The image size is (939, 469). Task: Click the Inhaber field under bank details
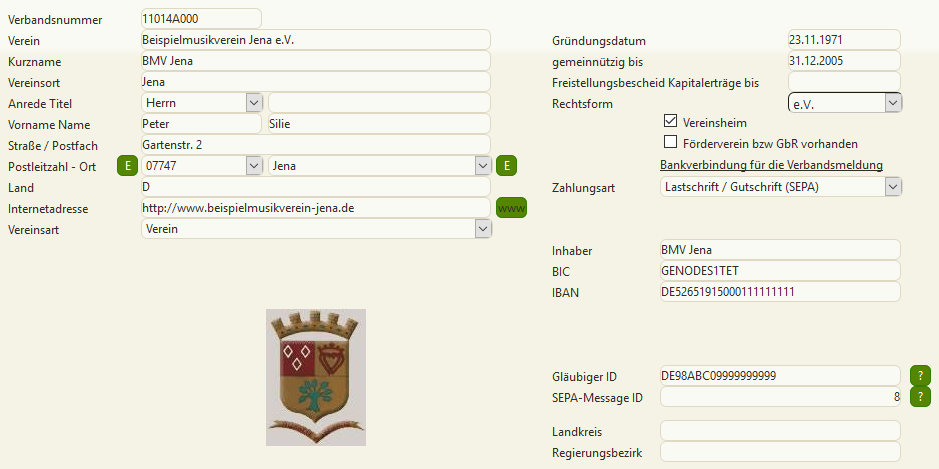click(x=780, y=249)
